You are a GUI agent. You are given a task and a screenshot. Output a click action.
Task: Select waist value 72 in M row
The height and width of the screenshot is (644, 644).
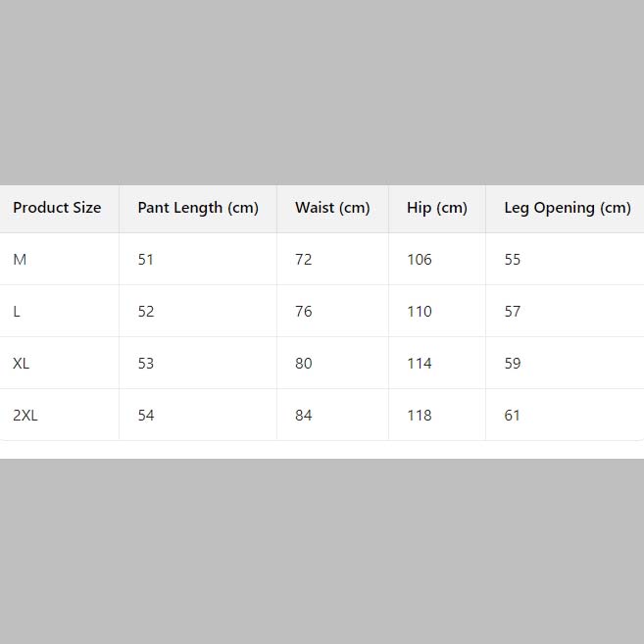click(304, 260)
